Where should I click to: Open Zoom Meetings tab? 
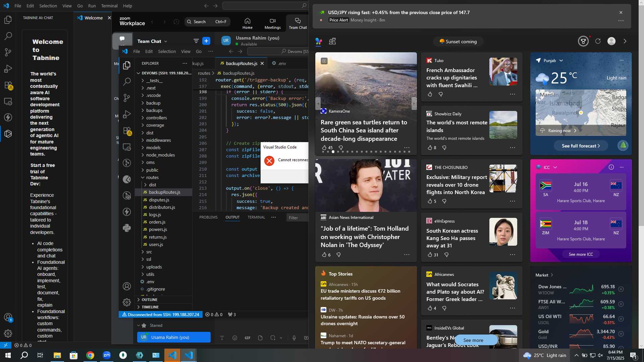273,23
